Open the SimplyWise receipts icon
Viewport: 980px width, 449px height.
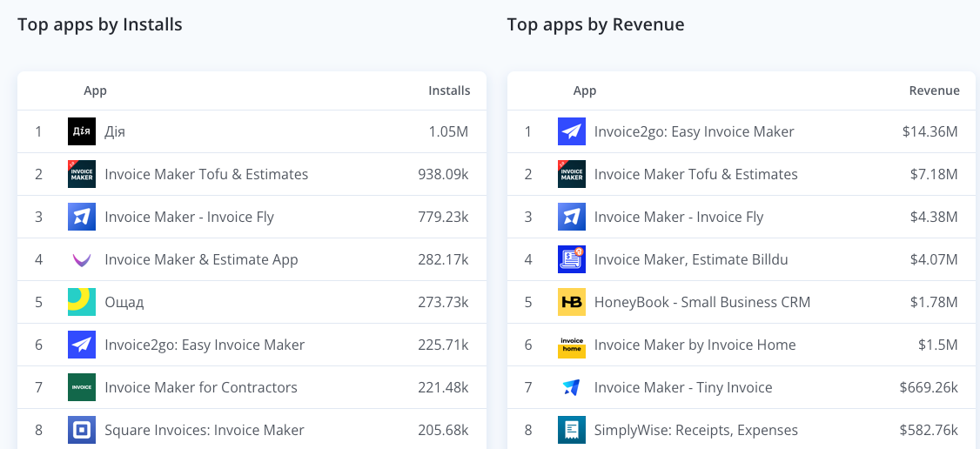tap(572, 430)
